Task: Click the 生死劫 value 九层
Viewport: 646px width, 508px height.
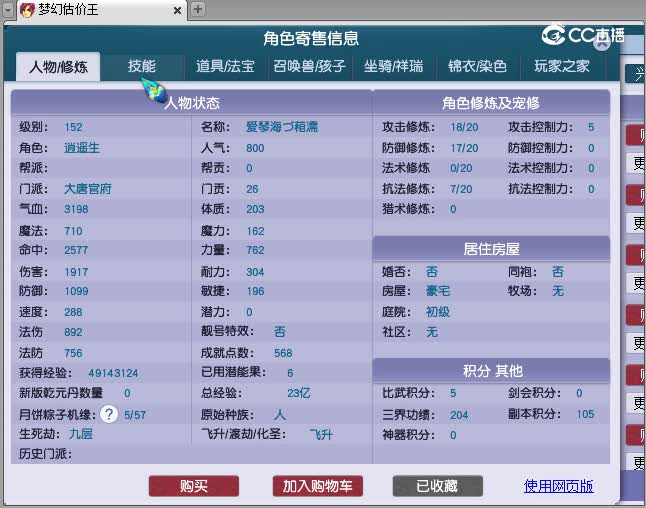Action: (x=81, y=434)
